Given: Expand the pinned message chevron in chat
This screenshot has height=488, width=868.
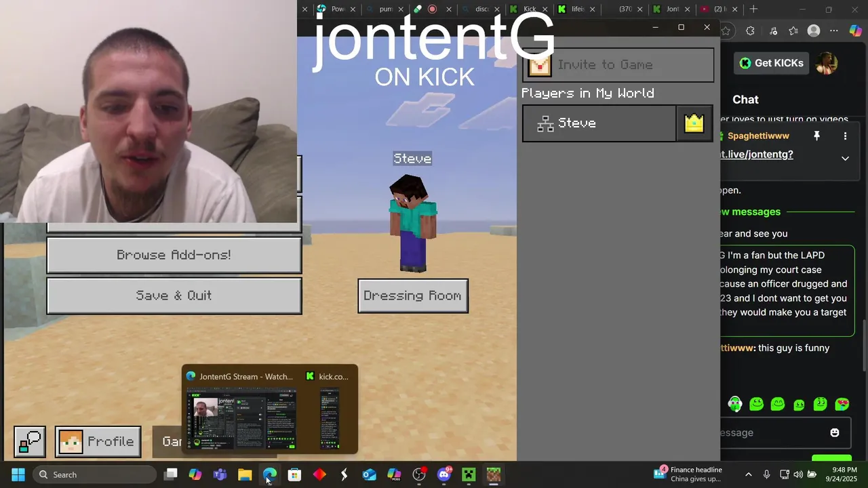Looking at the screenshot, I should tap(845, 158).
